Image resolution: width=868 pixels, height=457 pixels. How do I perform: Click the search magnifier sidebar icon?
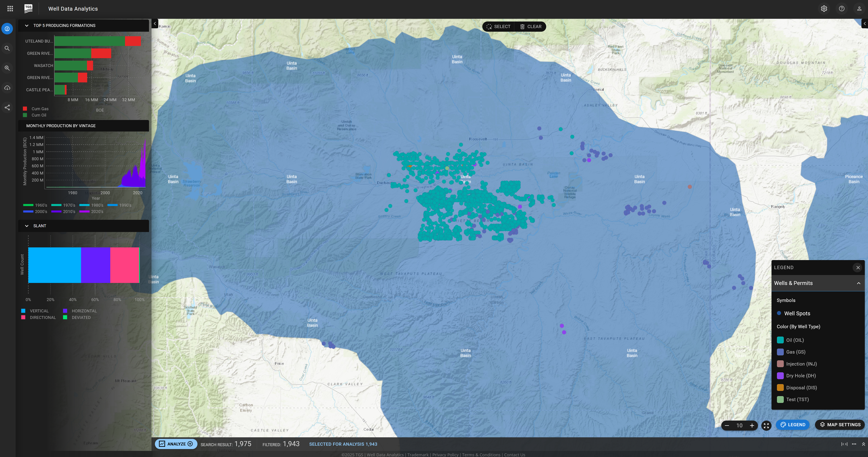pyautogui.click(x=7, y=48)
